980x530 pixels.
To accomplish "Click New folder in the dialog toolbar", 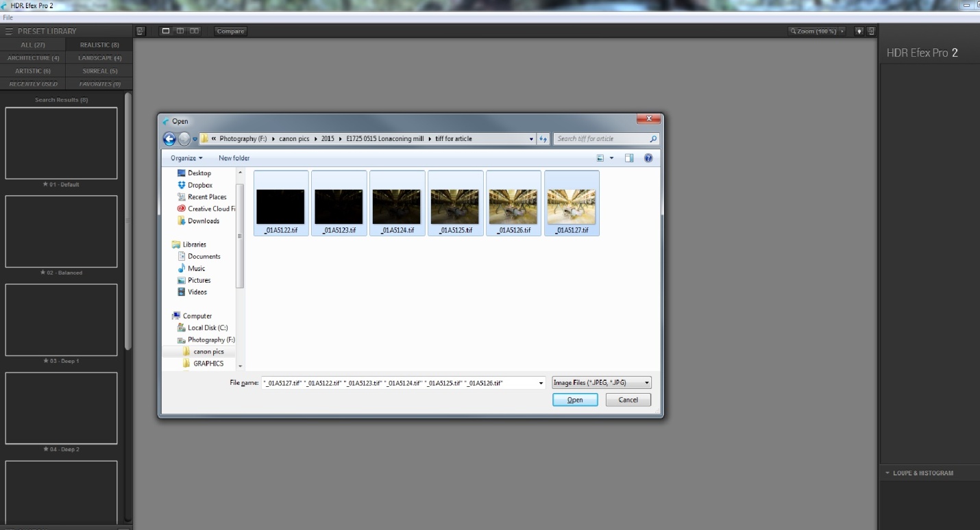I will (x=234, y=158).
